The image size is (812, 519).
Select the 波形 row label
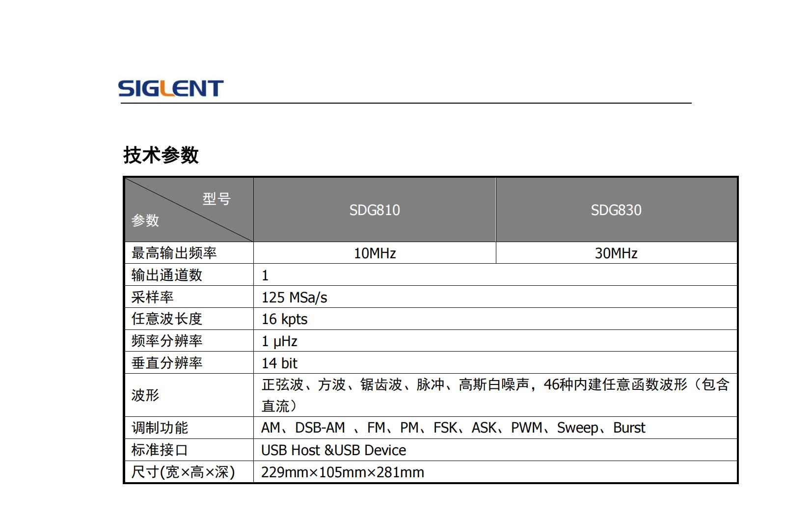pos(145,395)
